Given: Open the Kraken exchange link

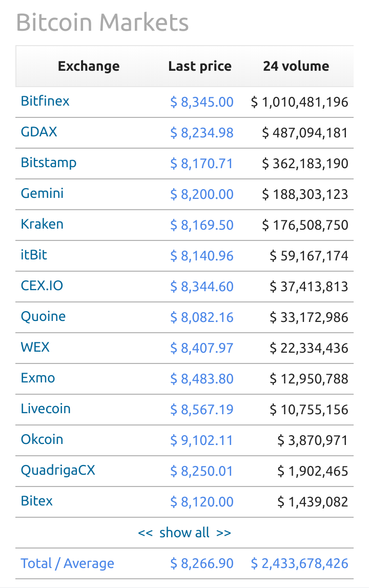Looking at the screenshot, I should click(42, 224).
